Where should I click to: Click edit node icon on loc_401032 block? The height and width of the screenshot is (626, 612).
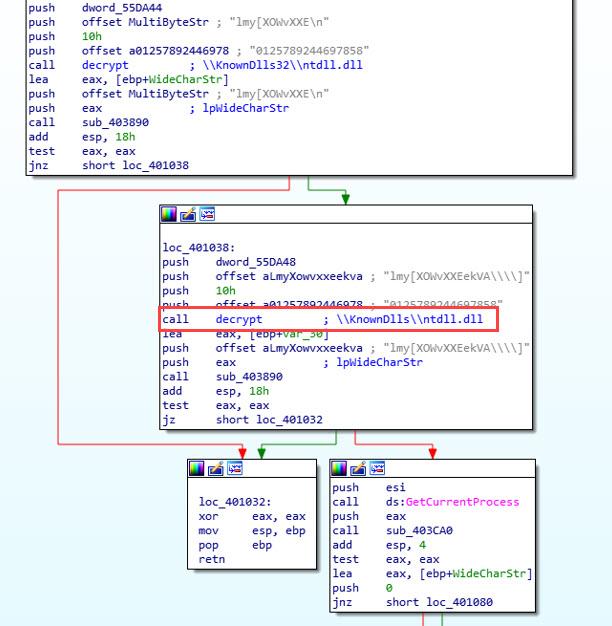[216, 468]
